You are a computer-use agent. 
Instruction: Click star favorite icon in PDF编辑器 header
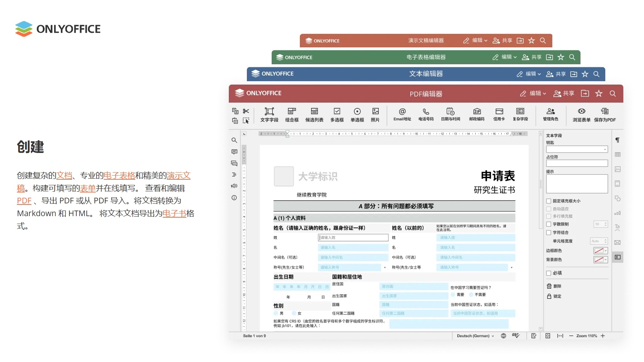click(x=599, y=94)
